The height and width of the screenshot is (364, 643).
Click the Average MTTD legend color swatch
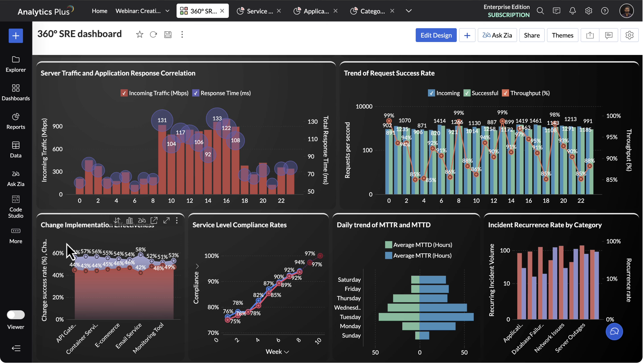tap(388, 245)
